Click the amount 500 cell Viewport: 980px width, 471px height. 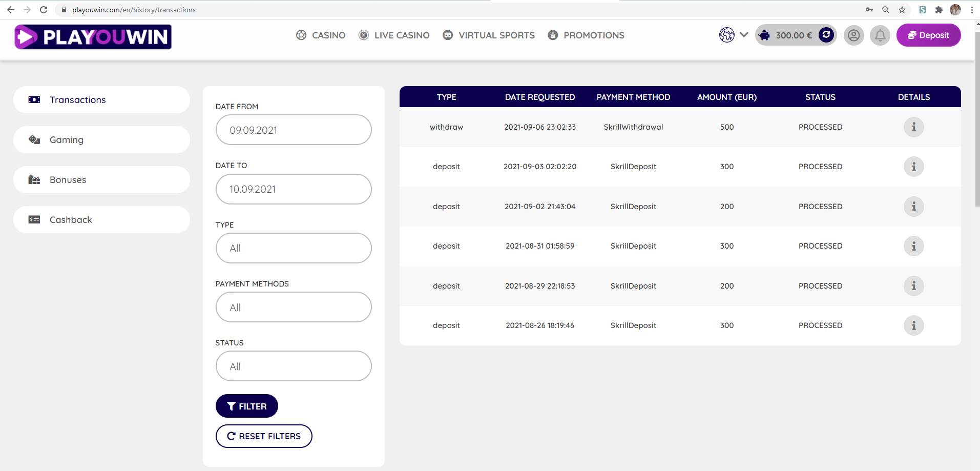(727, 127)
